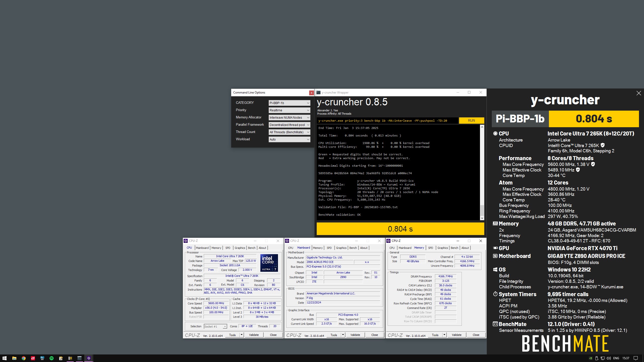Click the y-cruncher.exe command line field

pos(387,121)
